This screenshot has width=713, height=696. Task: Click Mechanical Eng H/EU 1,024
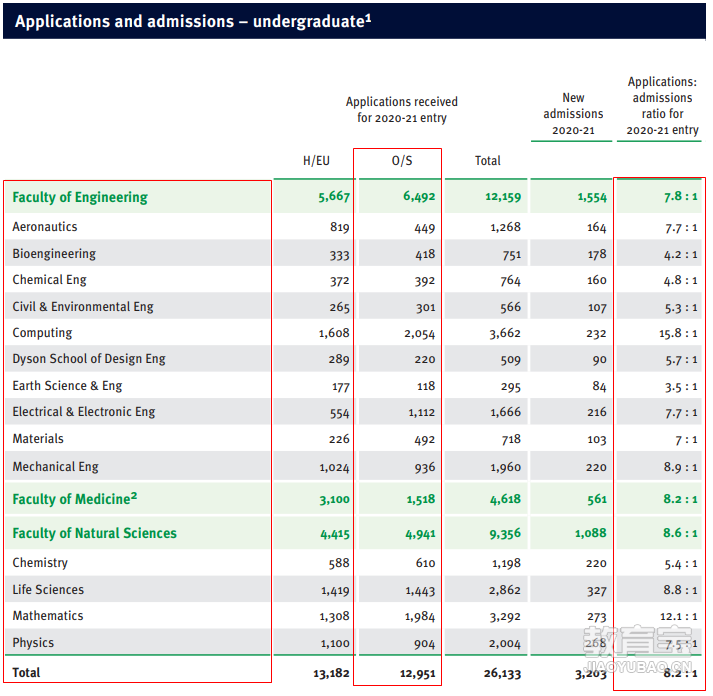pyautogui.click(x=334, y=468)
